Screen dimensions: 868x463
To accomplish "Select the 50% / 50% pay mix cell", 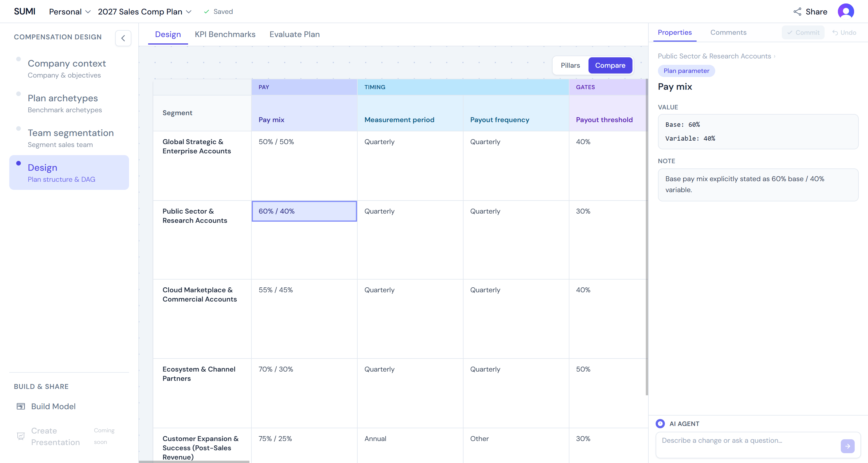I will pos(304,142).
